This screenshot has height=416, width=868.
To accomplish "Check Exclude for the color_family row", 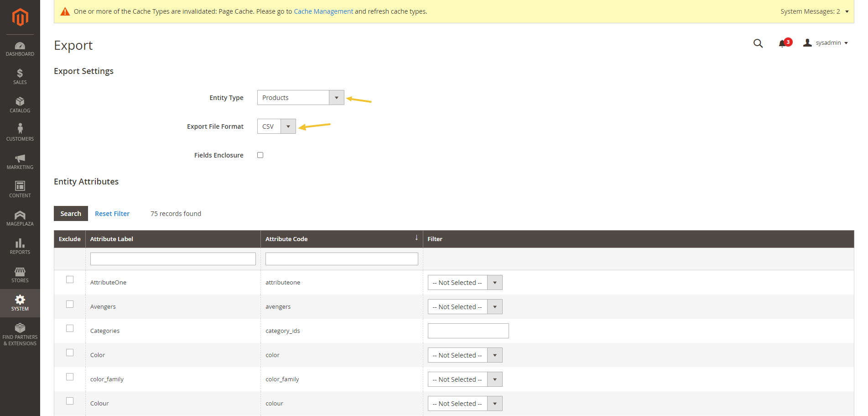I will coord(70,377).
